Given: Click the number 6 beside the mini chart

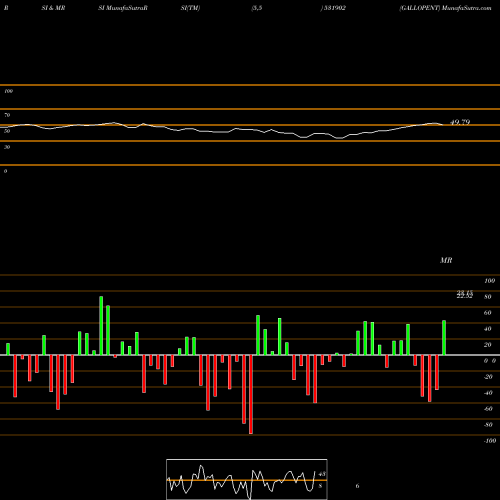Looking at the screenshot, I should (x=357, y=486).
